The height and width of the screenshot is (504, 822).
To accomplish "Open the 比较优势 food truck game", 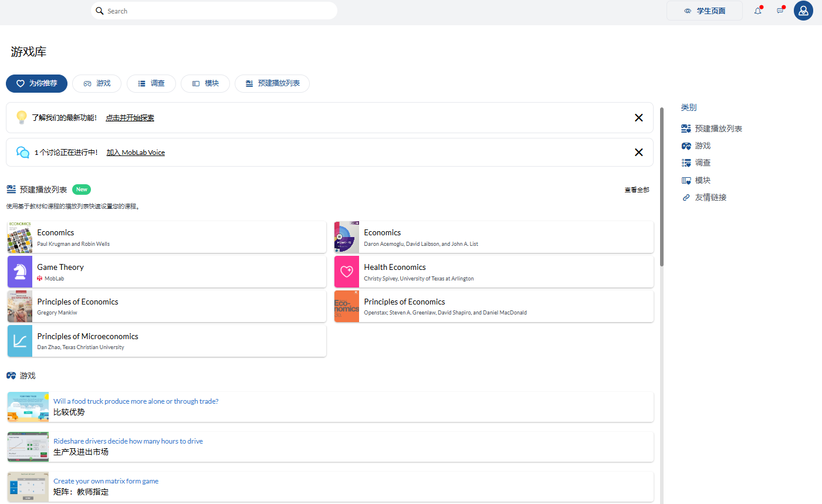I will point(330,407).
